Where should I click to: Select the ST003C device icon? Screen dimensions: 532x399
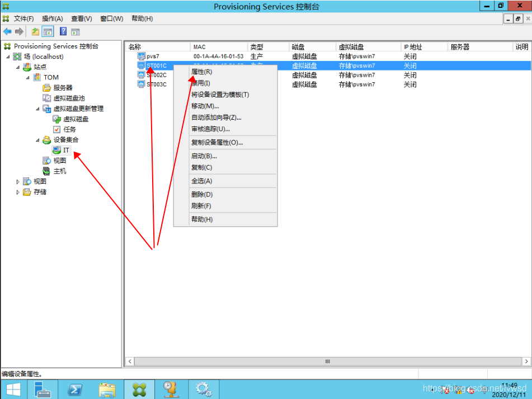[x=142, y=85]
